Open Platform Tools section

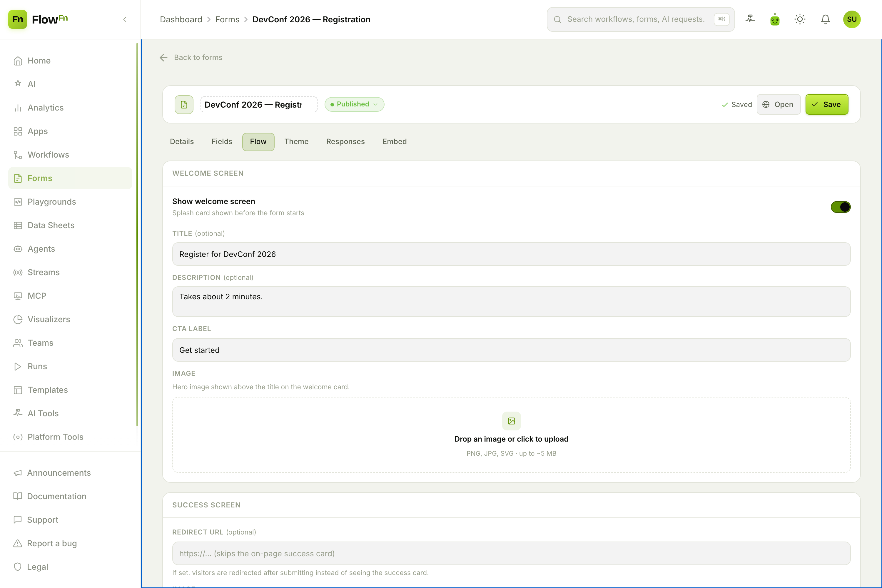pos(70,437)
